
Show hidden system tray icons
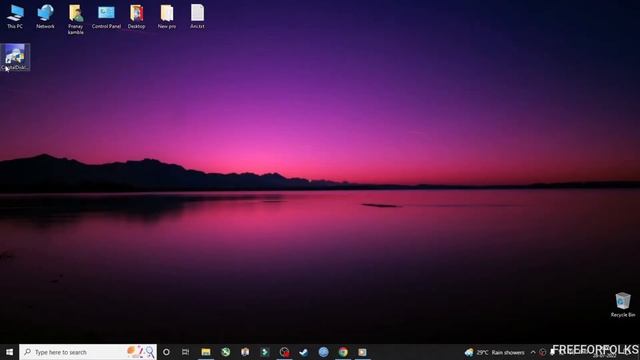[x=533, y=352]
